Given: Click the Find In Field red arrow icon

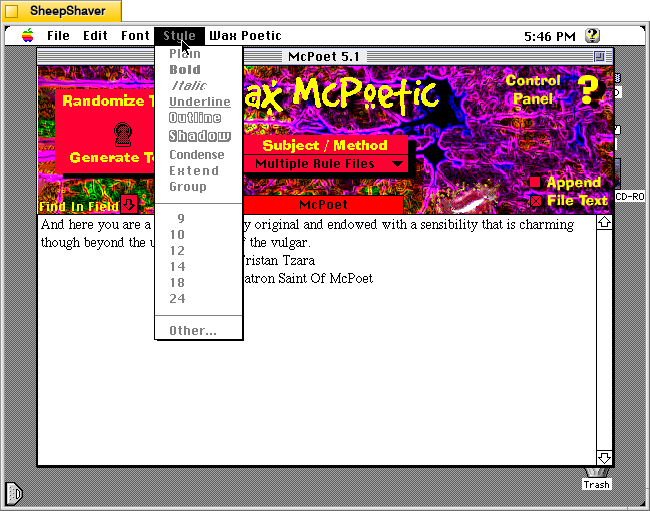Looking at the screenshot, I should tap(129, 204).
